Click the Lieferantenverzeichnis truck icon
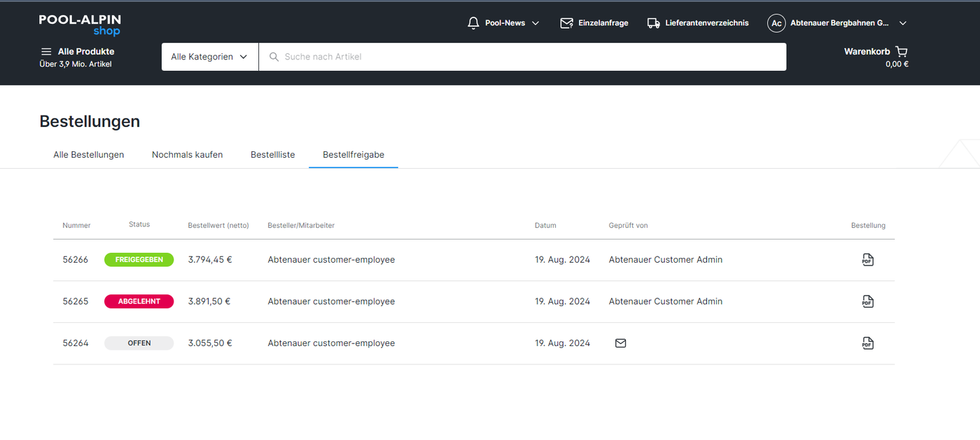Screen dimensions: 980x440 pos(653,23)
